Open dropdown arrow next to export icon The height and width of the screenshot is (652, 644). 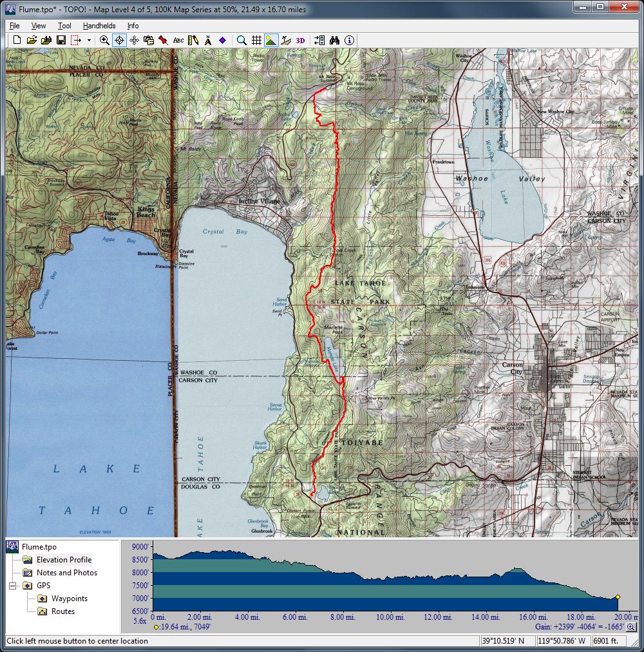click(89, 41)
